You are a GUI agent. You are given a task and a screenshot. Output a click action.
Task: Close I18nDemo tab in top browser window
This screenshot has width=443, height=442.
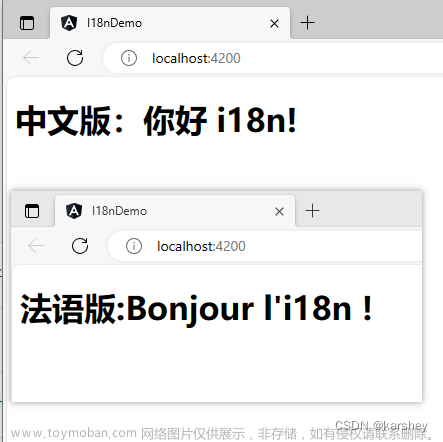tap(274, 23)
